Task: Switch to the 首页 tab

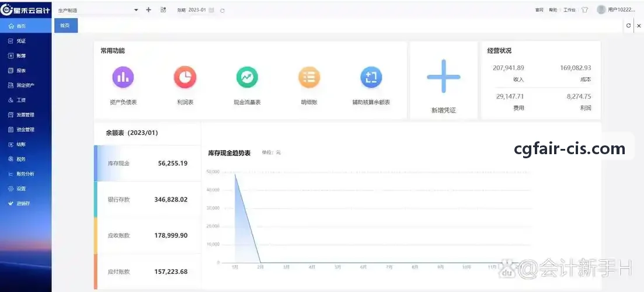Action: 66,26
